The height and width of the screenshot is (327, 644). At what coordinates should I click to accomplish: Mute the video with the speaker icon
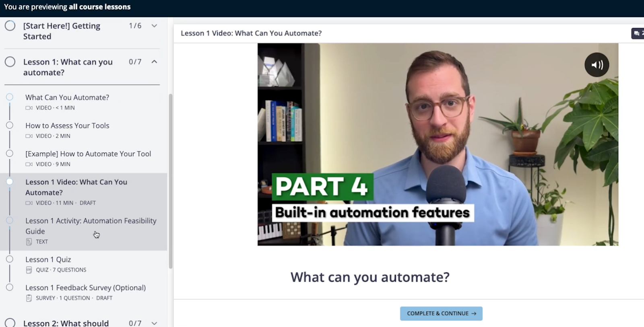coord(597,65)
